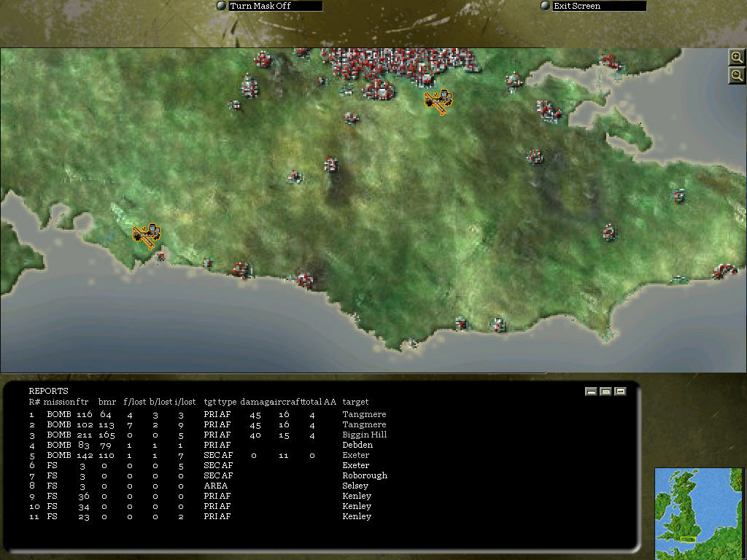Select report 8 targeting Selsey
This screenshot has width=747, height=560.
198,486
